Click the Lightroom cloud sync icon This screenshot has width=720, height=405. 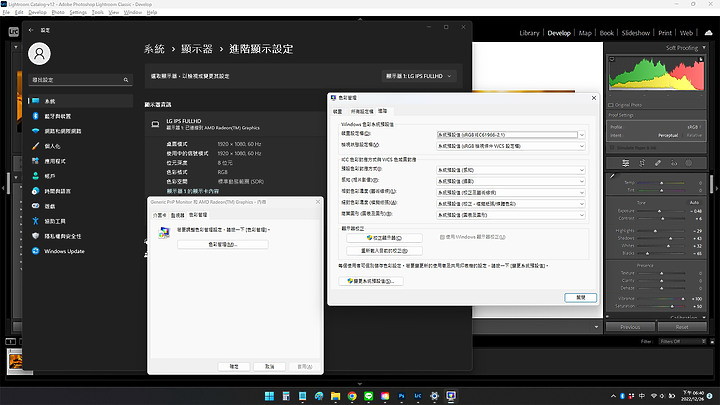point(709,33)
